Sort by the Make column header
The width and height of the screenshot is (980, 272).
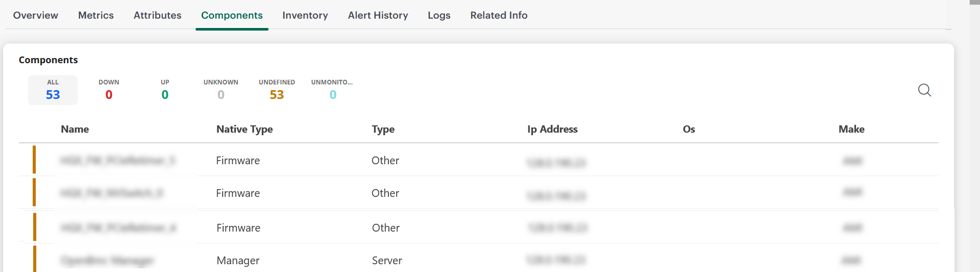point(851,129)
